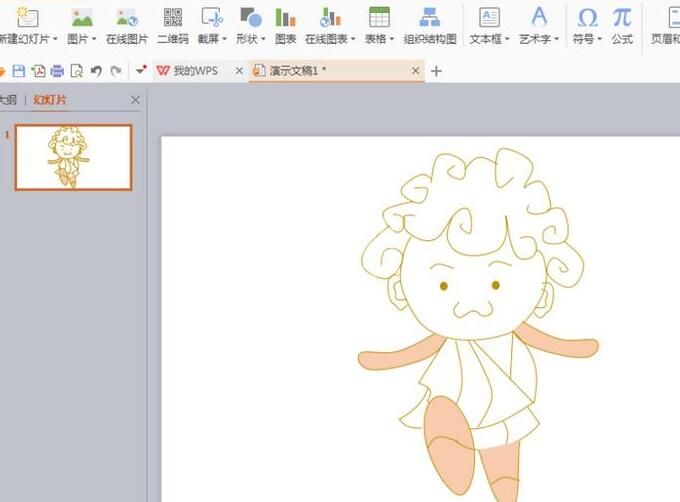680x502 pixels.
Task: Undo the last action
Action: 96,71
